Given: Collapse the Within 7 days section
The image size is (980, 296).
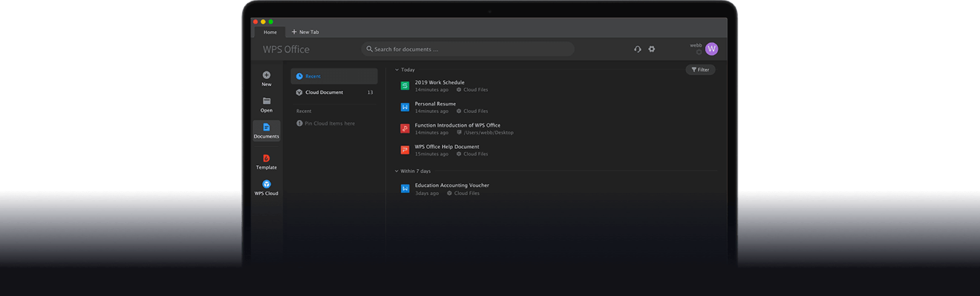Looking at the screenshot, I should click(x=397, y=171).
